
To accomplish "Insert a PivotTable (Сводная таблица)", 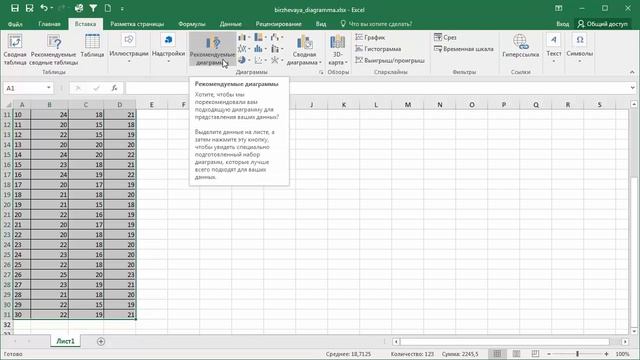I will click(x=15, y=49).
